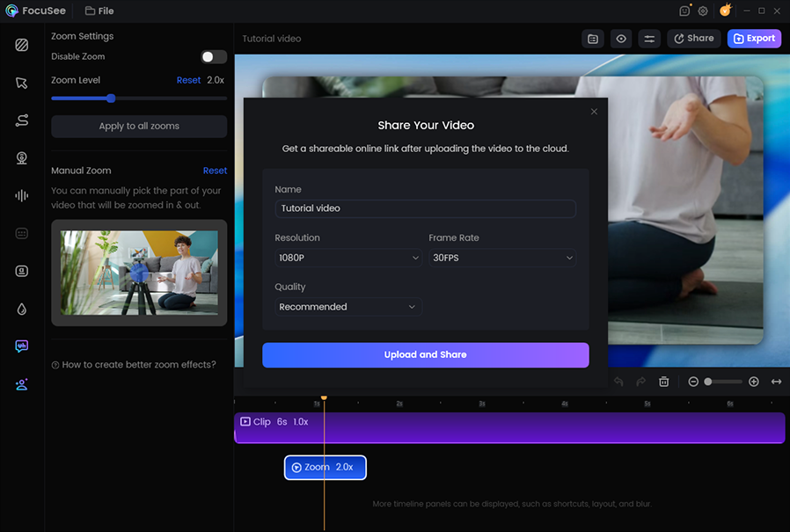Screen dimensions: 790x532
Task: Click fit timeline to width icon
Action: [776, 382]
